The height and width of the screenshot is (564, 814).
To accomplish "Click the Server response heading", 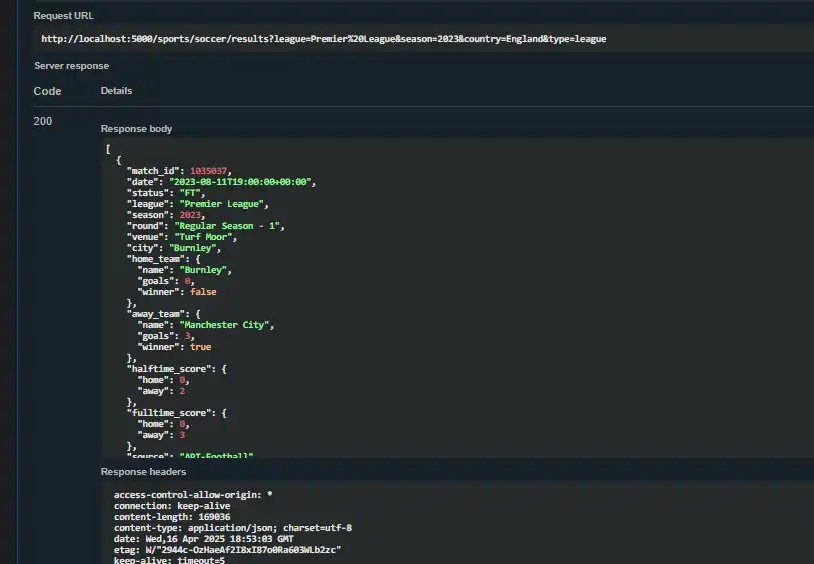I will (x=71, y=66).
